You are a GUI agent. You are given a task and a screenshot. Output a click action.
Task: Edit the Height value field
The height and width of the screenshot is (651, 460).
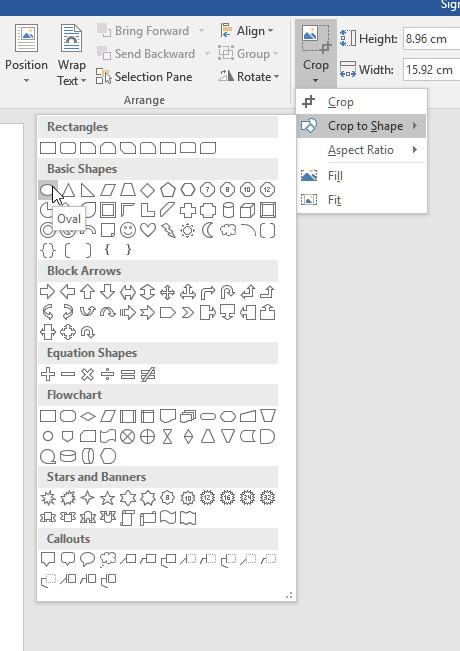pyautogui.click(x=432, y=39)
